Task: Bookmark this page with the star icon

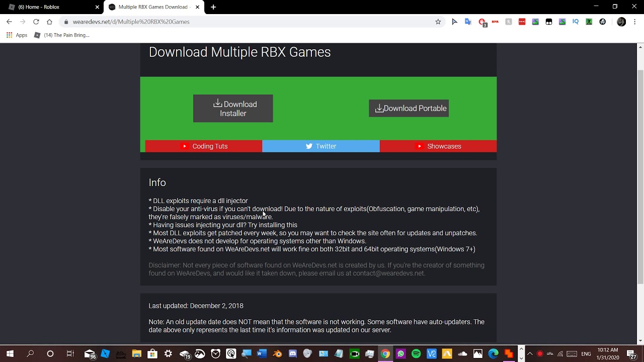Action: [438, 22]
